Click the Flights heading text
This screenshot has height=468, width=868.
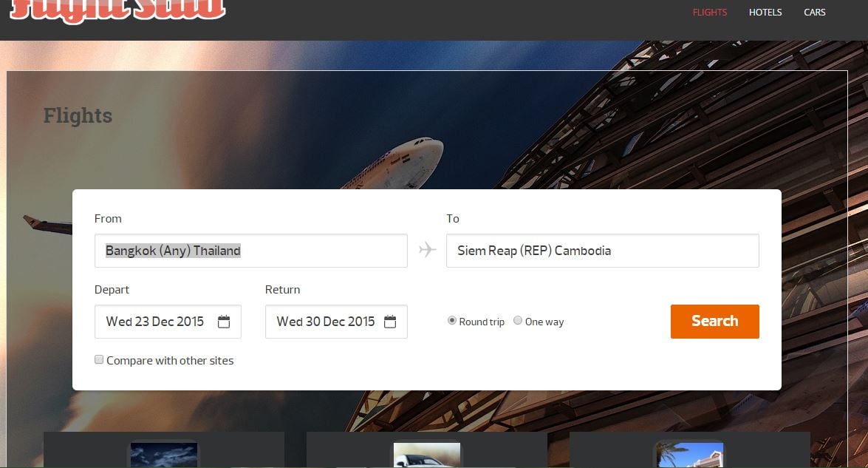(78, 116)
